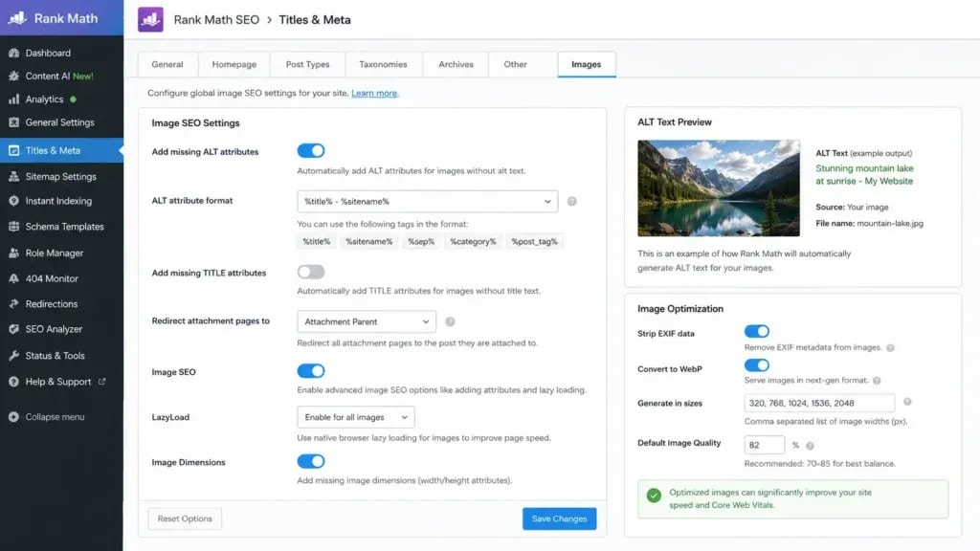Click the Reset Options button
The height and width of the screenshot is (551, 980).
(x=185, y=518)
